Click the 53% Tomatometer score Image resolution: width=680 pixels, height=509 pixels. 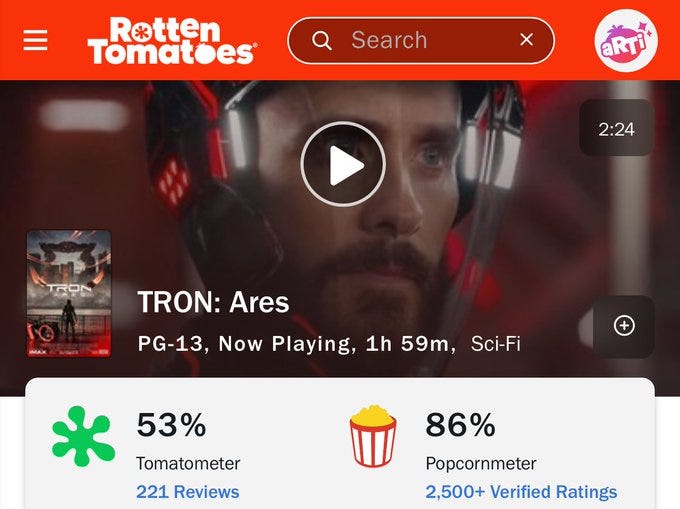171,425
